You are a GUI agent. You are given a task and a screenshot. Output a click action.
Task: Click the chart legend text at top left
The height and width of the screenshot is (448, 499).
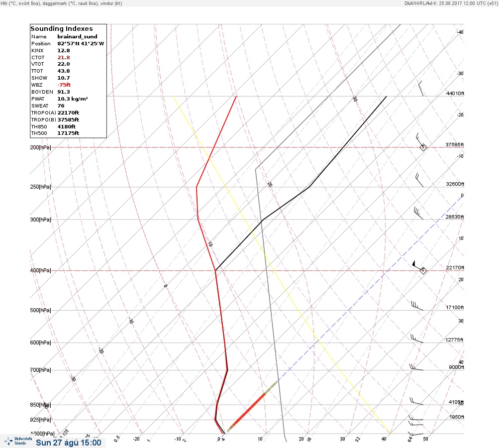(61, 3)
